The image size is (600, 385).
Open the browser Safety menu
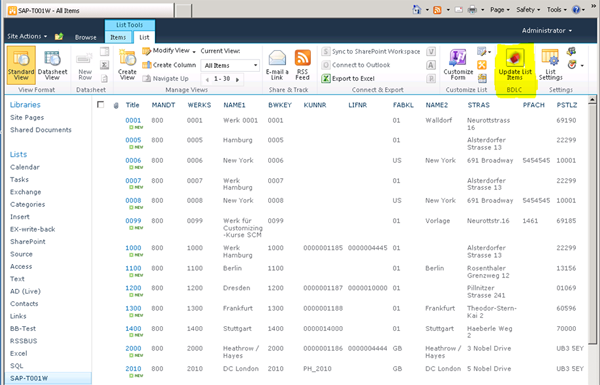pos(528,10)
